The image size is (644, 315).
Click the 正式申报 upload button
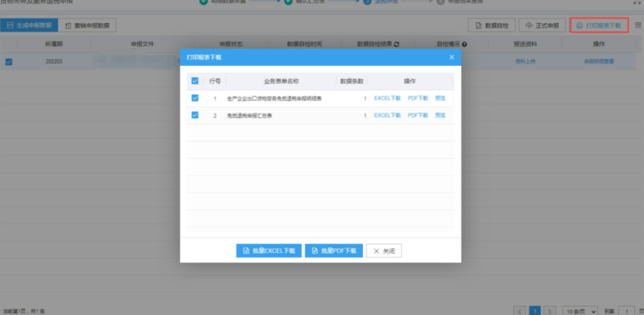coord(542,26)
